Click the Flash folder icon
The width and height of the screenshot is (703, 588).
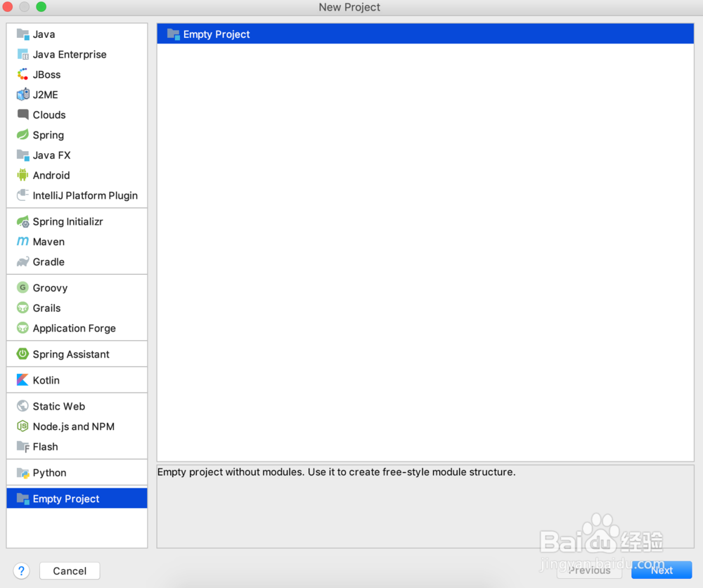23,446
